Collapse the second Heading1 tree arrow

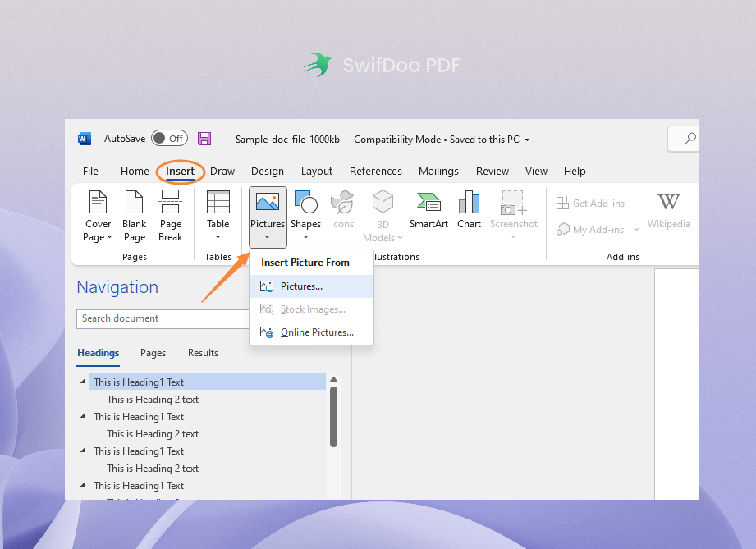[83, 415]
